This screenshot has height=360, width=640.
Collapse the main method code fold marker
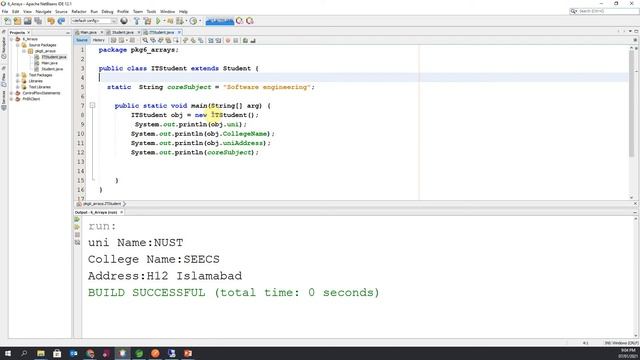point(92,106)
